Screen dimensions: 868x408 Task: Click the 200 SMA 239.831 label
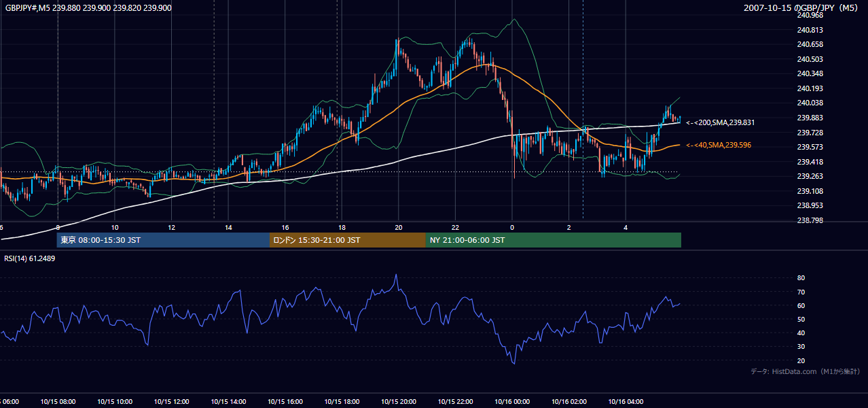click(720, 123)
